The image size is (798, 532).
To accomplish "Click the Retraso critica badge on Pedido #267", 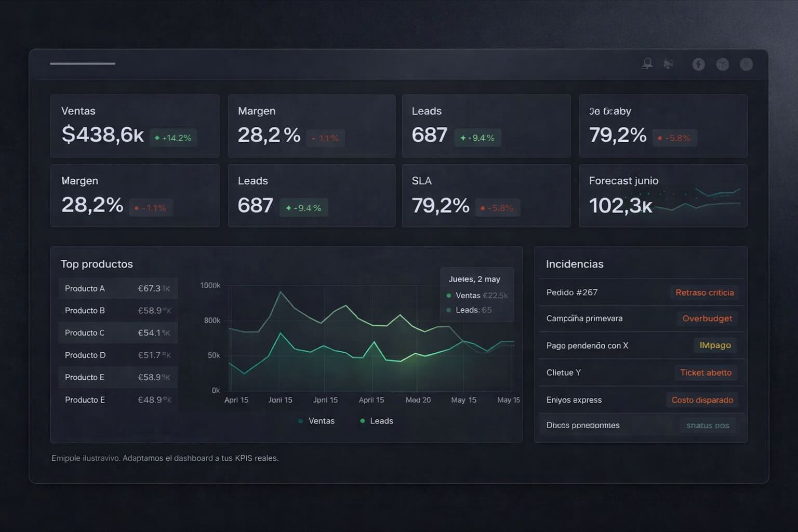I will tap(704, 292).
